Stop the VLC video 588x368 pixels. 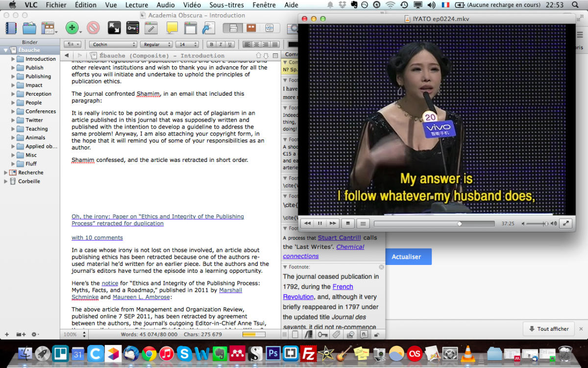(x=348, y=223)
